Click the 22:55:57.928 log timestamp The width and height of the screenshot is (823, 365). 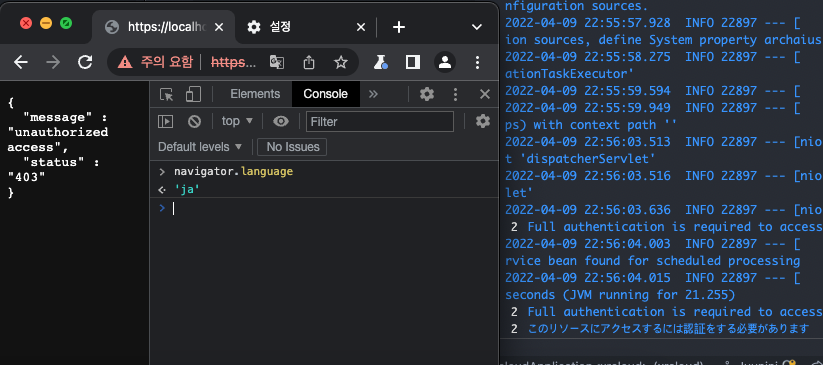588,23
